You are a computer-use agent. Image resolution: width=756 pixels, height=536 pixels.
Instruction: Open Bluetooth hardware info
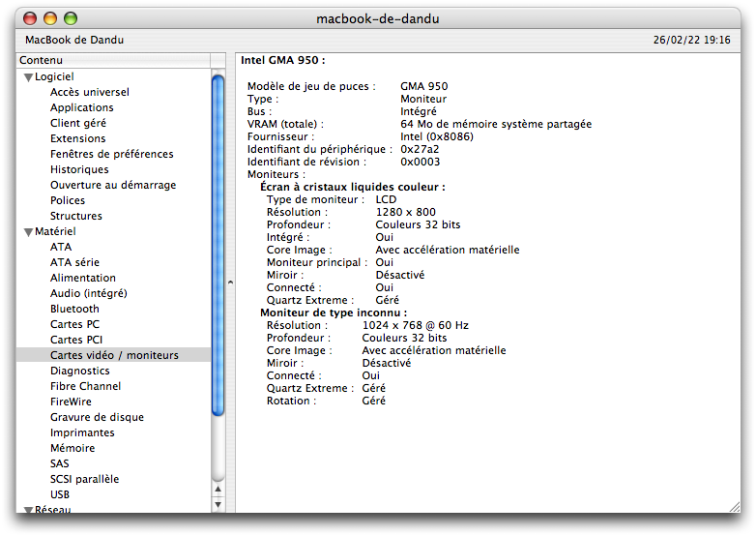pyautogui.click(x=74, y=309)
